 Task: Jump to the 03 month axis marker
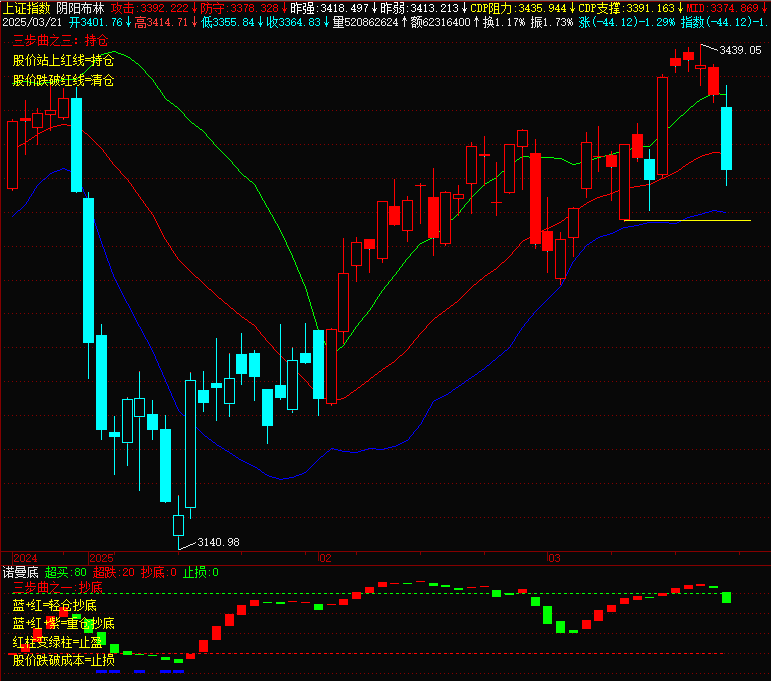(552, 557)
